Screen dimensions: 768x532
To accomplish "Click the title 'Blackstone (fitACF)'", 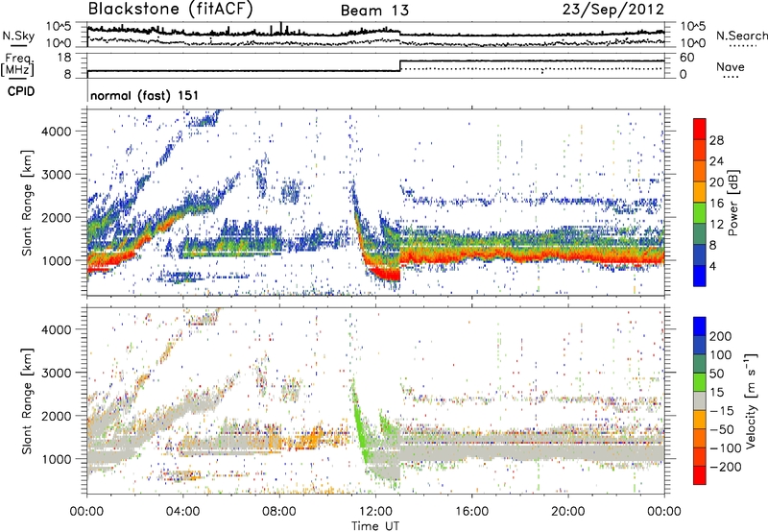I will coord(171,10).
